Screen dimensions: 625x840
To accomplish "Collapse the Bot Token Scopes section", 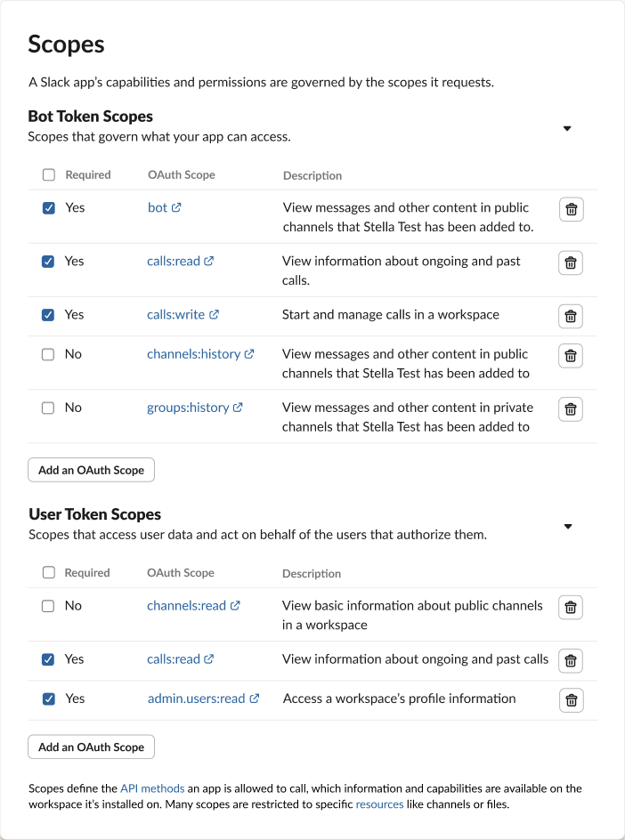I will 567,128.
